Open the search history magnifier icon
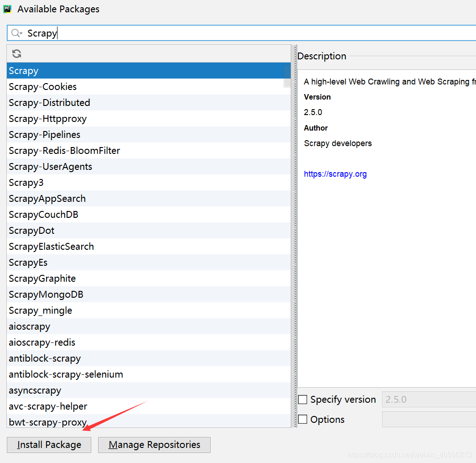Viewport: 476px width, 463px height. tap(17, 33)
